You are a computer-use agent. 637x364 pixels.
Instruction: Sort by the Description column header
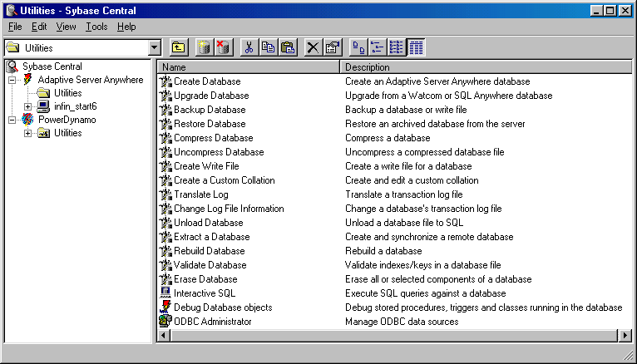coord(486,67)
